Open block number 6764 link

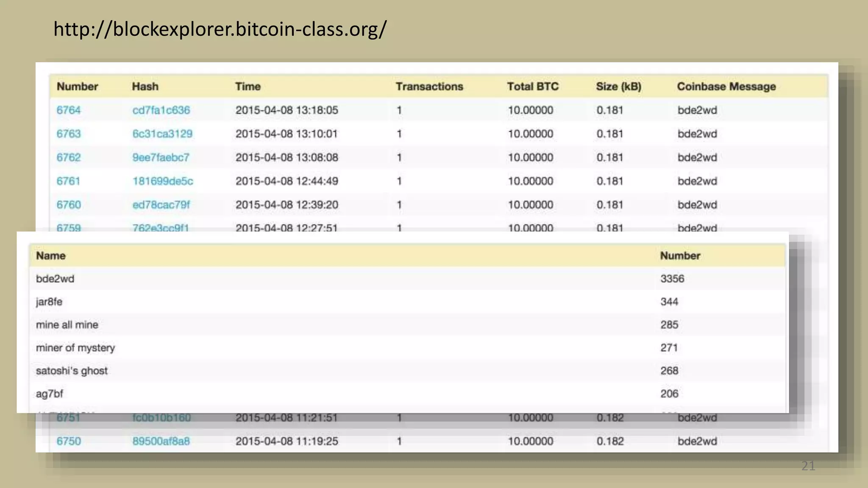coord(69,110)
